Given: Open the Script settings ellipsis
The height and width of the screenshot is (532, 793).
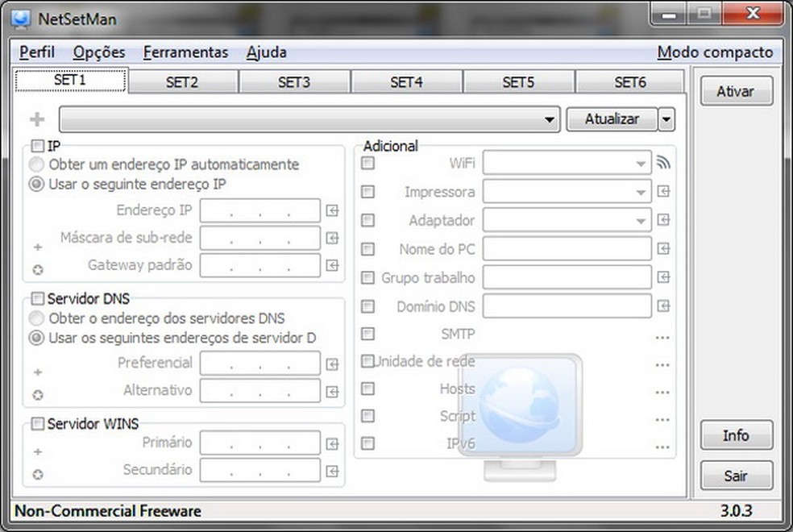Looking at the screenshot, I should click(662, 420).
